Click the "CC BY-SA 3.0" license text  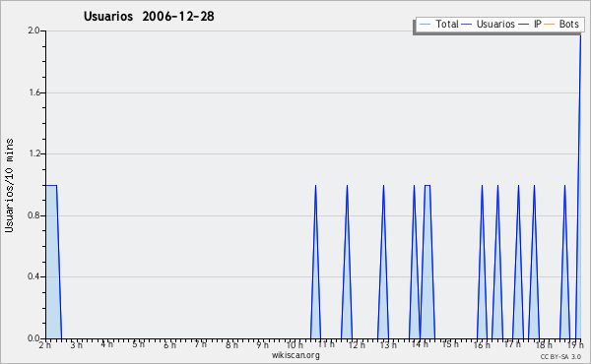coord(560,357)
